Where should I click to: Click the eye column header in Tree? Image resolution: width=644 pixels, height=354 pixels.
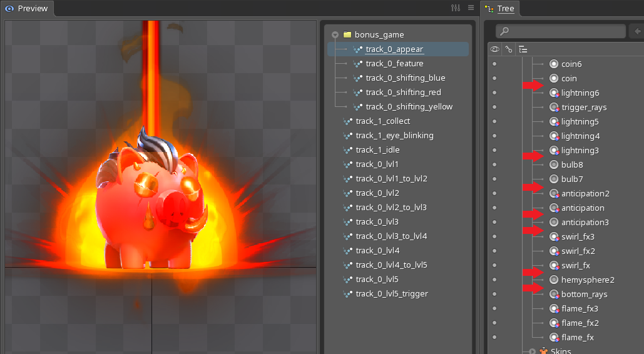click(x=494, y=49)
